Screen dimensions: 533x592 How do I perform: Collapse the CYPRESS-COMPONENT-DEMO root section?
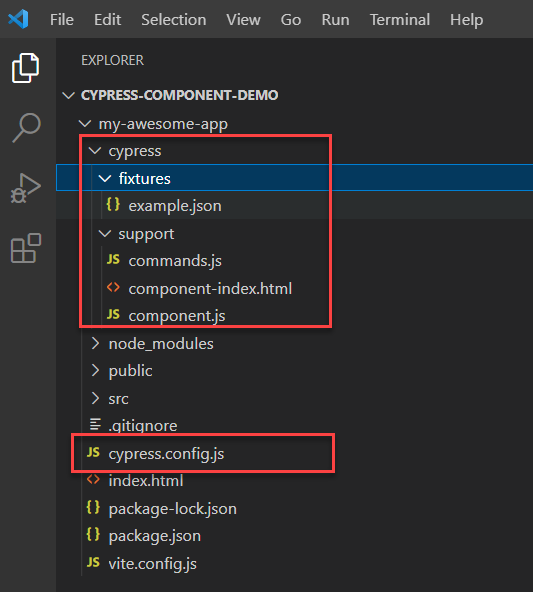68,95
